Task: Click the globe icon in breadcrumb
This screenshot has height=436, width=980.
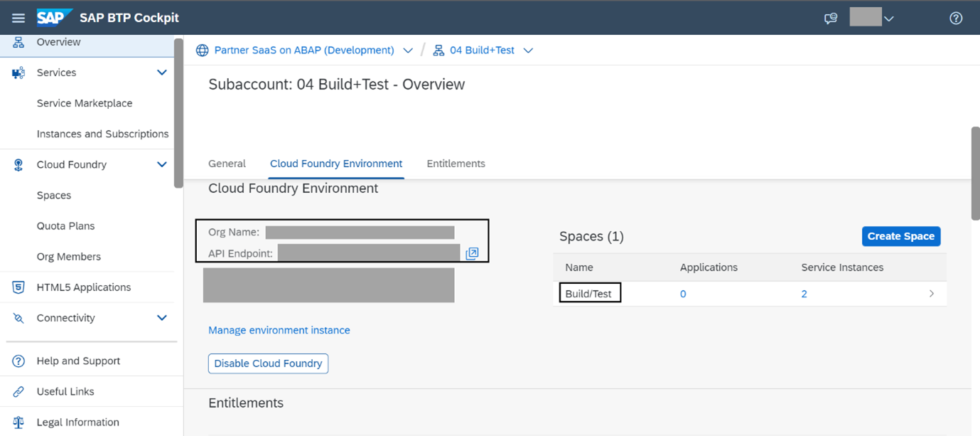Action: [x=203, y=50]
